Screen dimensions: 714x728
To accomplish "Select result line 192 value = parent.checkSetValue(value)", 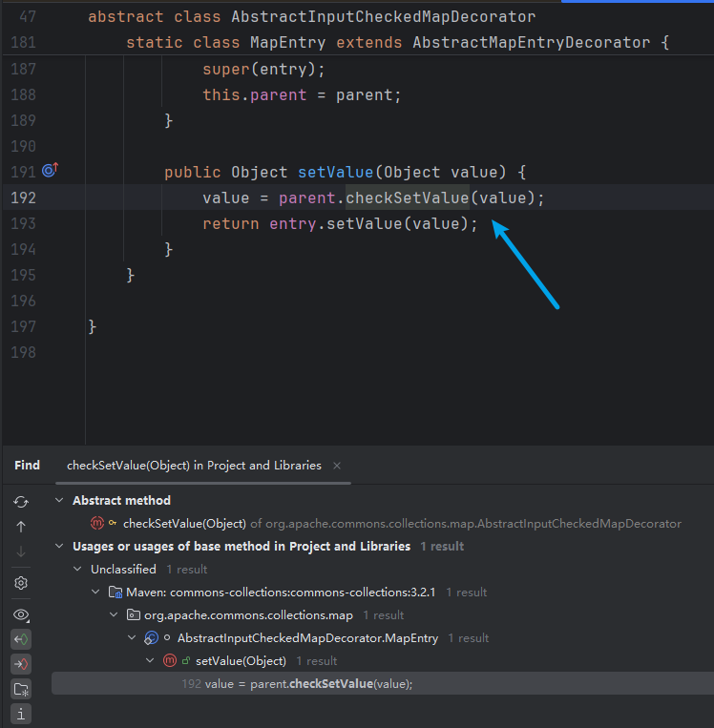I will (383, 683).
